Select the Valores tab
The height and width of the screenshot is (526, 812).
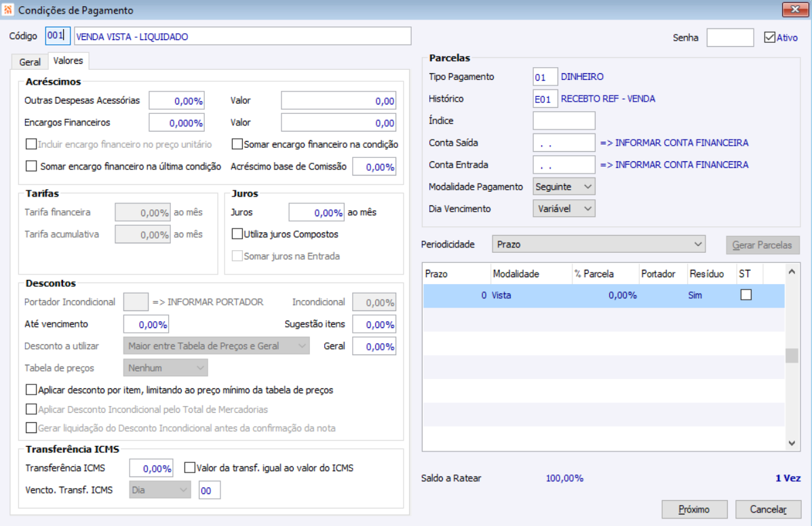pos(68,60)
